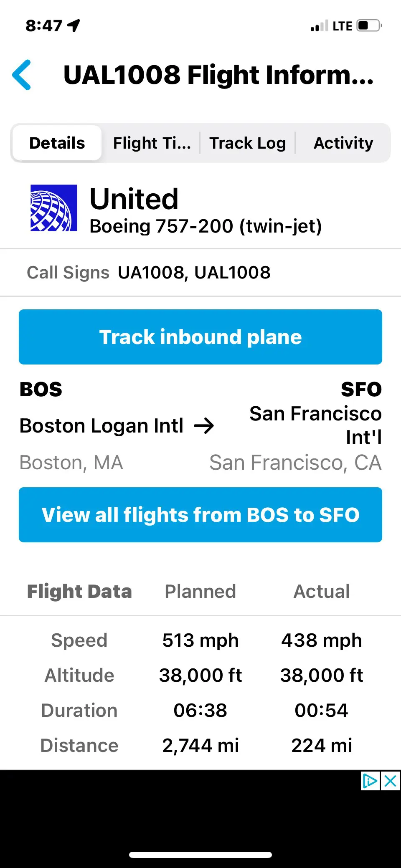Close the ad with X icon
The width and height of the screenshot is (401, 868).
click(391, 781)
